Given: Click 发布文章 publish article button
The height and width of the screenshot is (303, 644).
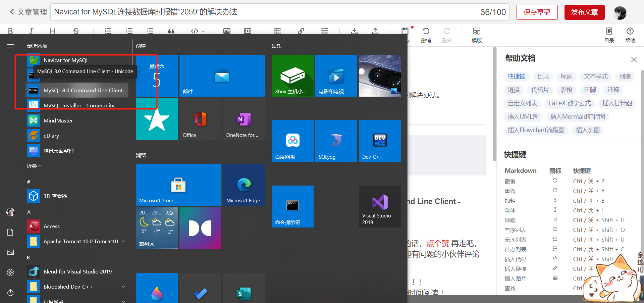Looking at the screenshot, I should coord(584,12).
